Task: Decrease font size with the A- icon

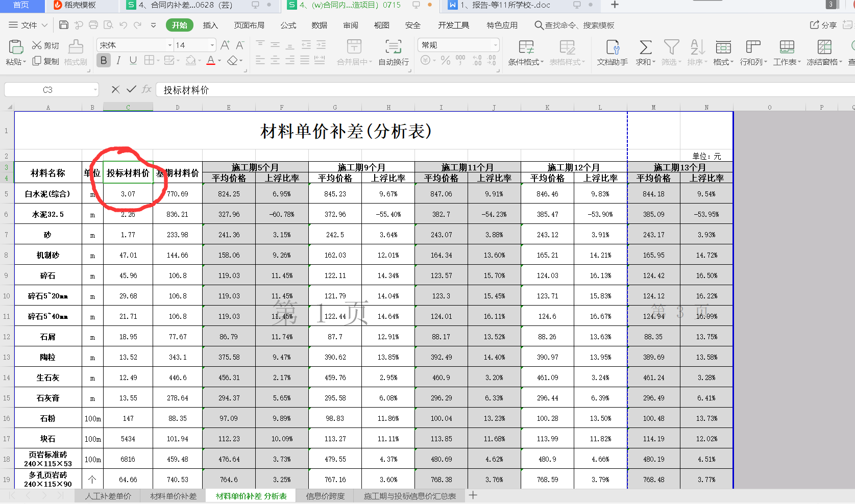Action: (x=240, y=45)
